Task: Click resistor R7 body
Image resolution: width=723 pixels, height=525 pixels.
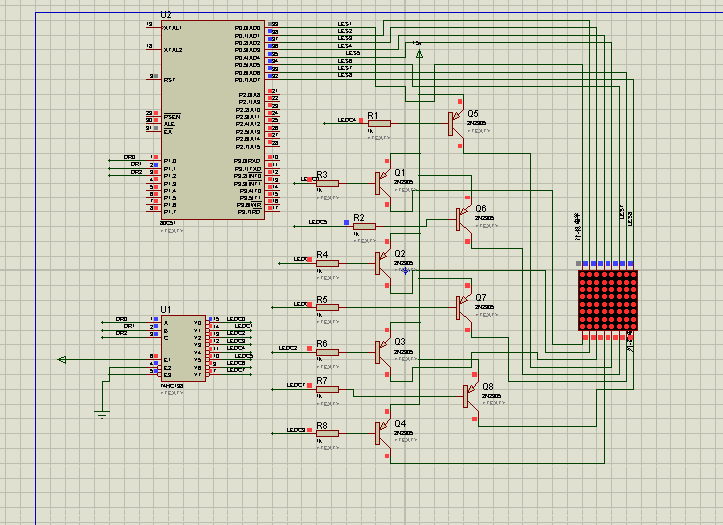Action: (x=328, y=389)
